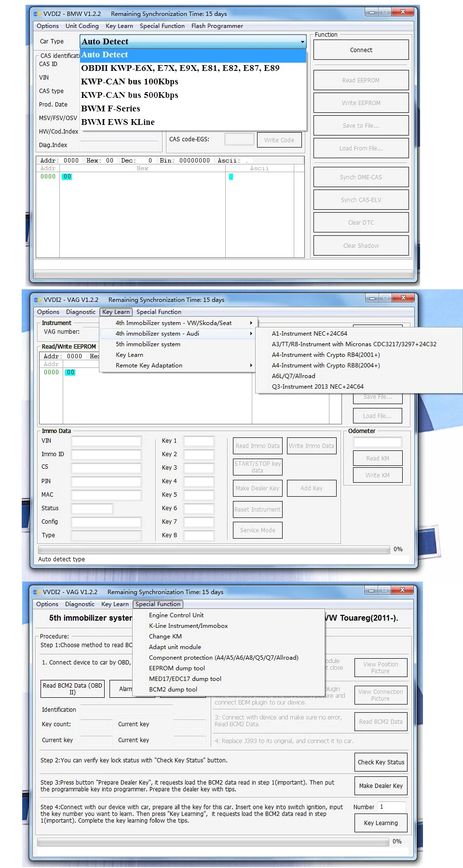Click the Number field beside Key Learning

392,807
